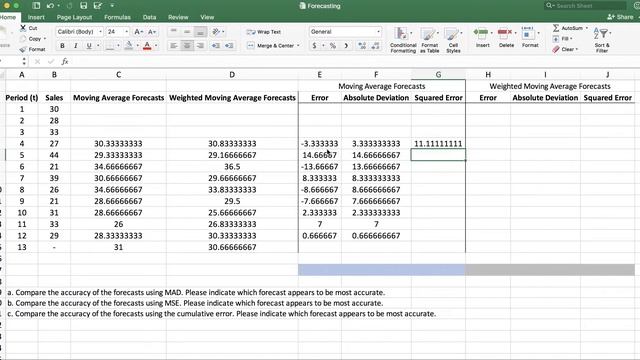
Task: Select column G header
Action: coord(438,75)
